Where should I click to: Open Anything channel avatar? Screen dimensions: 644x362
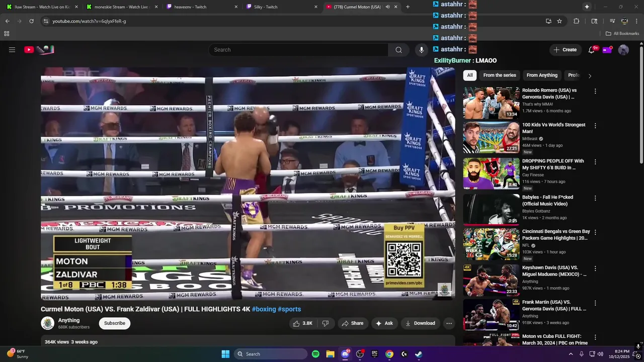47,323
